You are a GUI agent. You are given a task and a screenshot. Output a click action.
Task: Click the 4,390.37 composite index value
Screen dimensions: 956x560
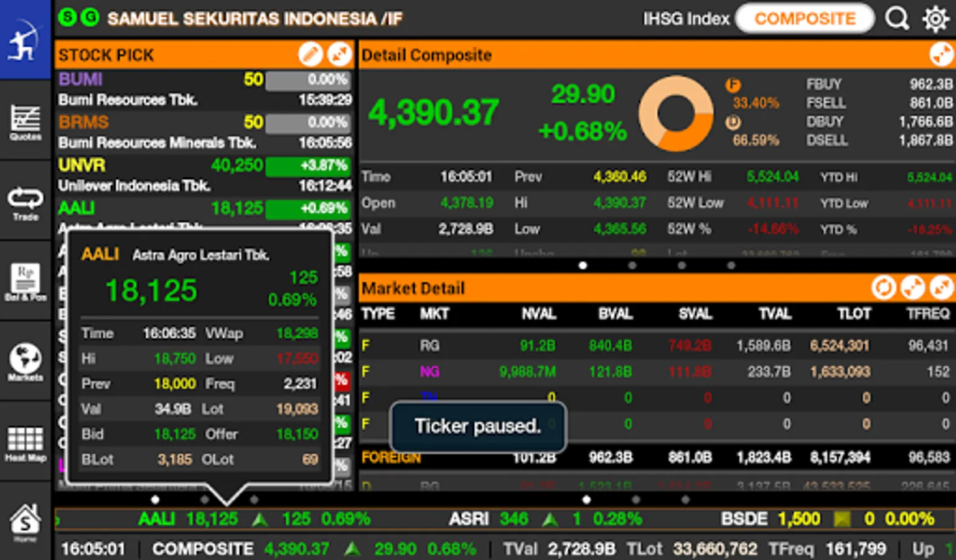433,113
